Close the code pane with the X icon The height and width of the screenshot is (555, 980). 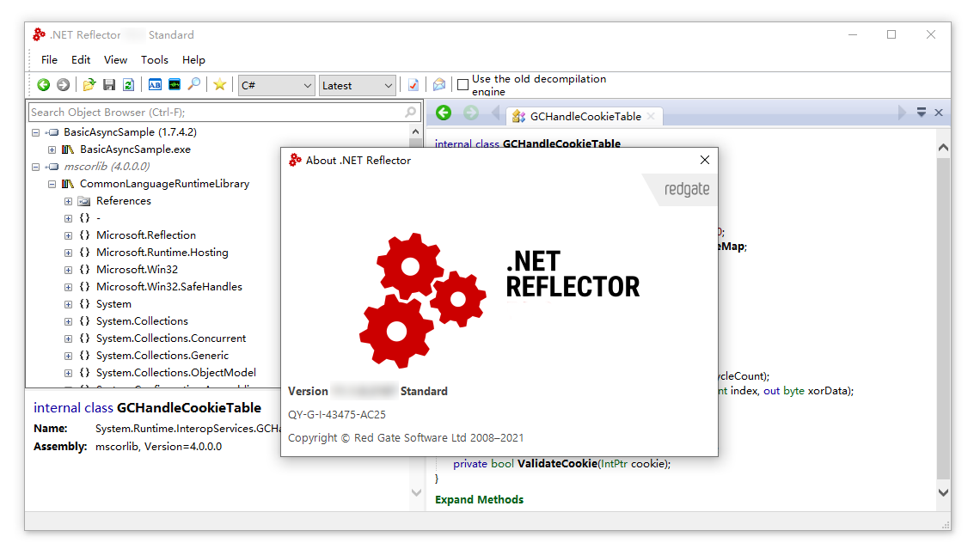tap(939, 113)
